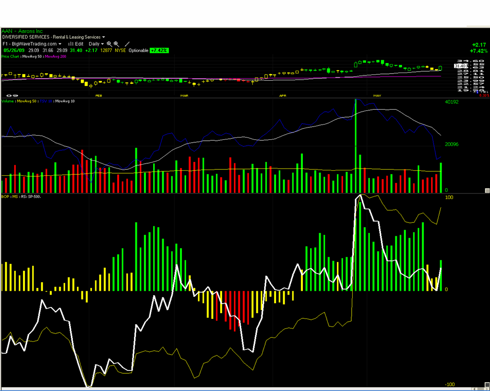
Task: Click the purple MovAvg 200 legend label
Action: (x=55, y=56)
